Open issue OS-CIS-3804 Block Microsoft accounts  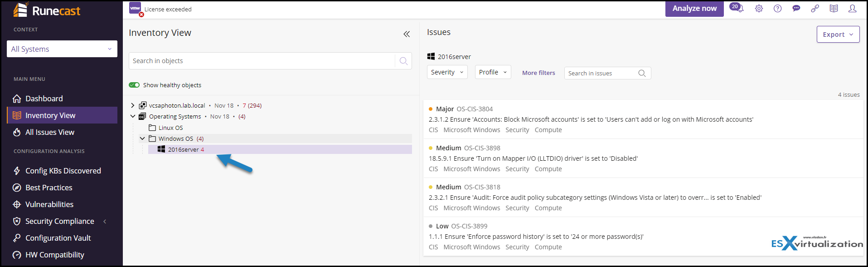click(644, 119)
